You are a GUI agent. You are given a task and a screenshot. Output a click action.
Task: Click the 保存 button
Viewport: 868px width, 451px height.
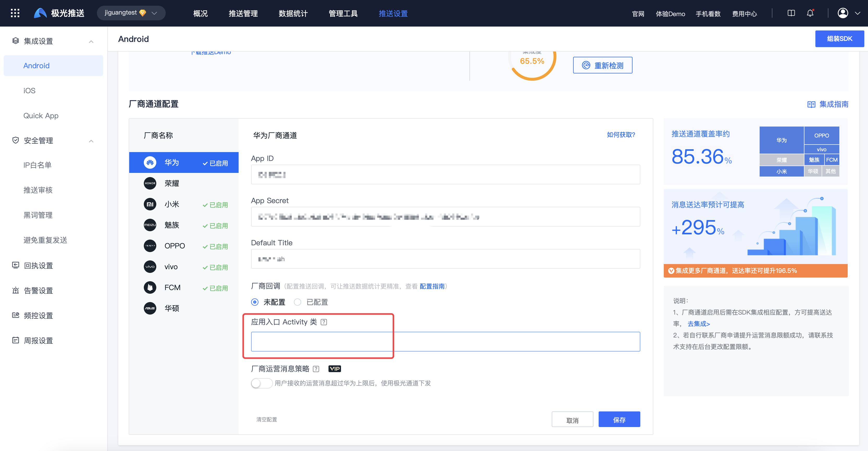pyautogui.click(x=619, y=419)
